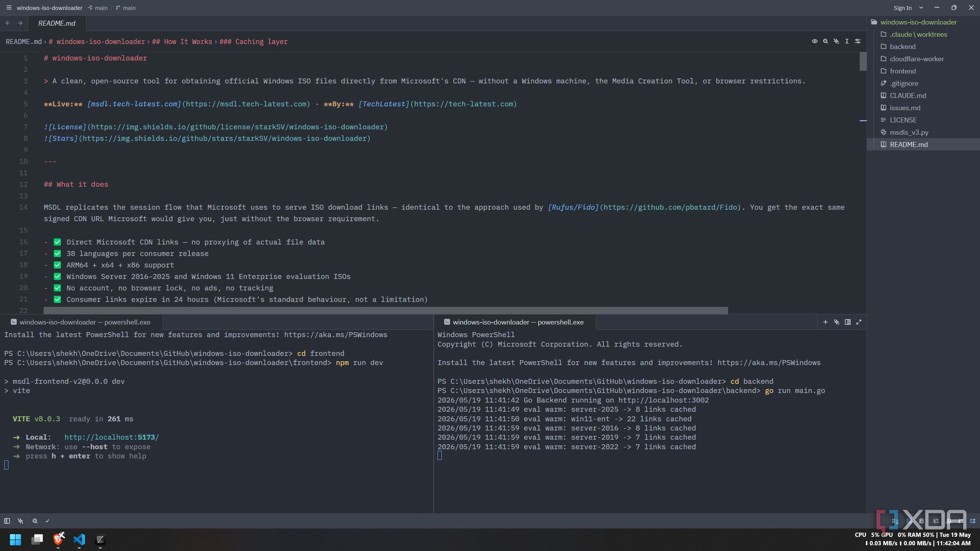Expand the .claude\worktrees folder
The image size is (980, 551).
pos(918,34)
